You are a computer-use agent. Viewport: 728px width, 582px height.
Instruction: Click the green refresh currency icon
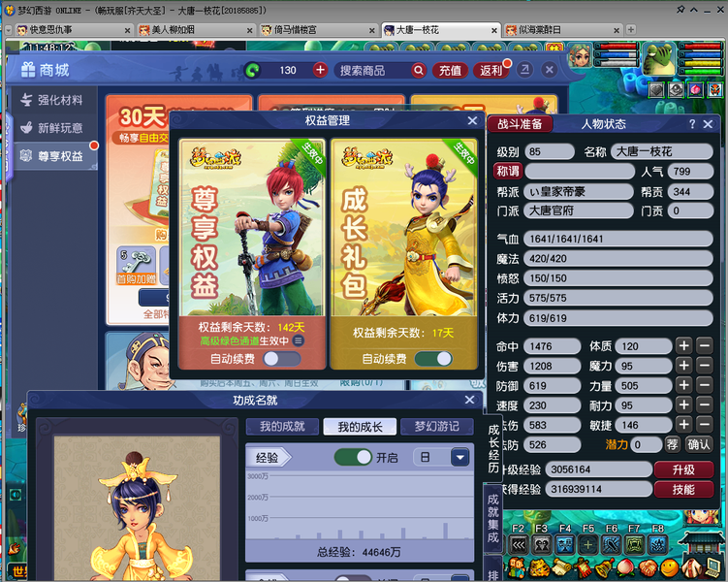coord(253,70)
